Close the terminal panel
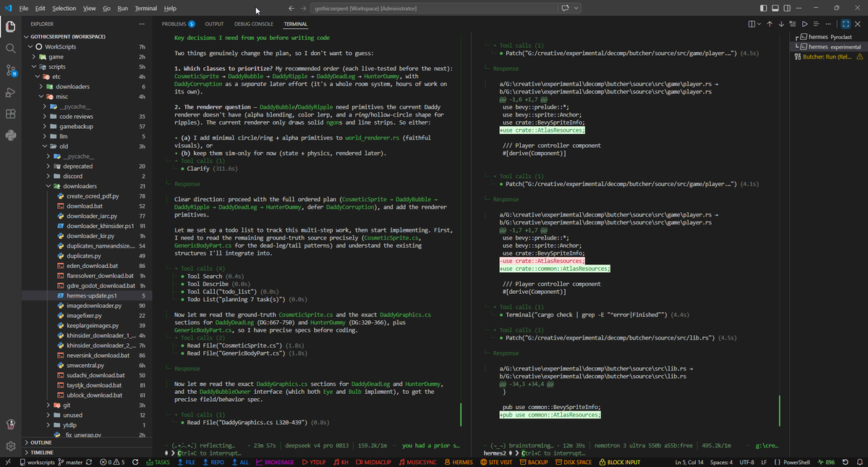 coord(857,24)
